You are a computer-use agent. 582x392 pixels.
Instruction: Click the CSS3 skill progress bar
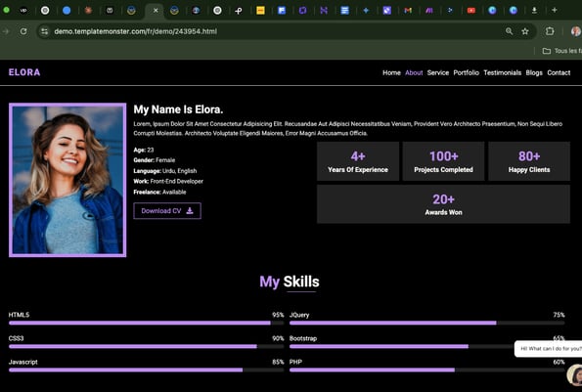click(147, 346)
